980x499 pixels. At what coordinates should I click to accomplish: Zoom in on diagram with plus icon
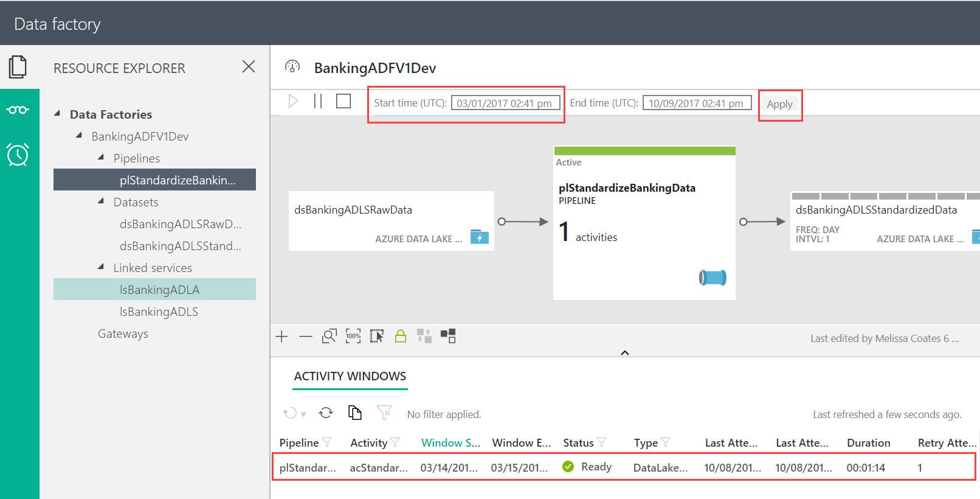(x=281, y=337)
